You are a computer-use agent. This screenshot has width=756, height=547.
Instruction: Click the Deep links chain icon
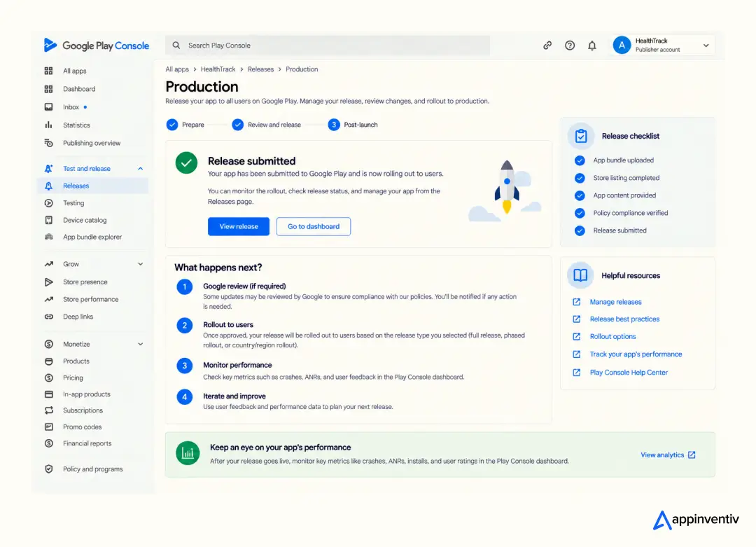(x=49, y=317)
